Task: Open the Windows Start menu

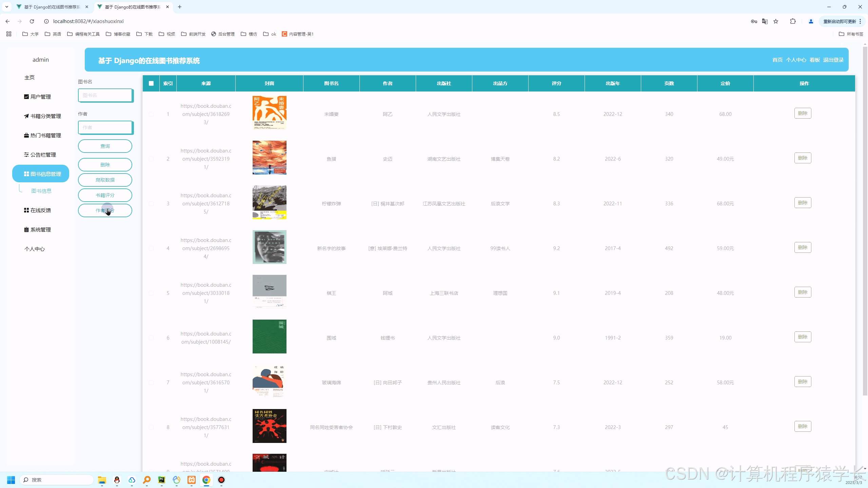Action: (x=11, y=480)
